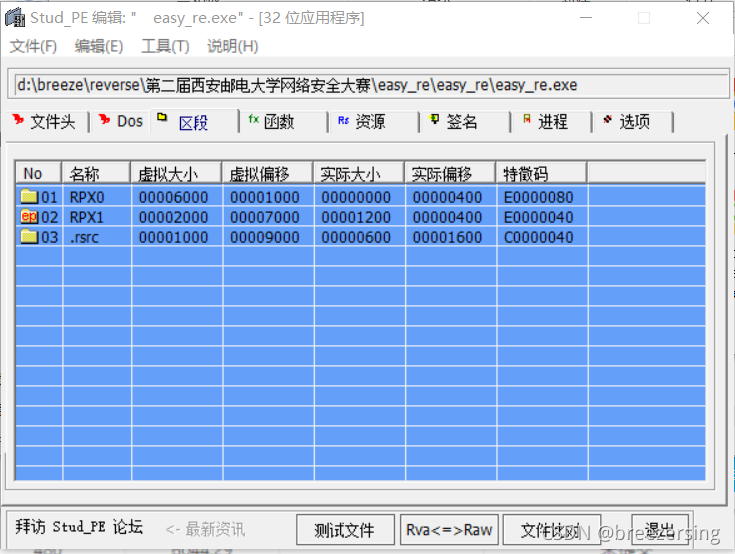This screenshot has width=735, height=554.
Task: Click the 实际大小 column header
Action: (x=359, y=173)
